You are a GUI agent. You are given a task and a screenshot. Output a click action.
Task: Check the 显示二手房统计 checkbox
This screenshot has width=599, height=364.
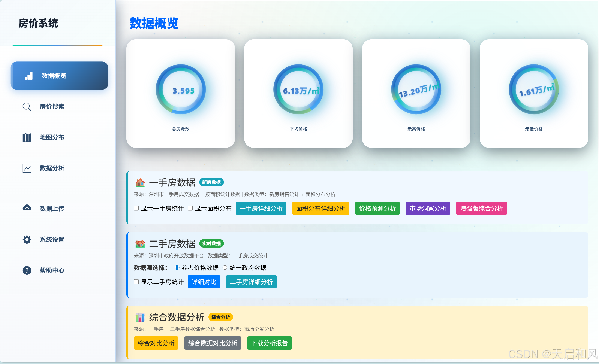(x=136, y=282)
